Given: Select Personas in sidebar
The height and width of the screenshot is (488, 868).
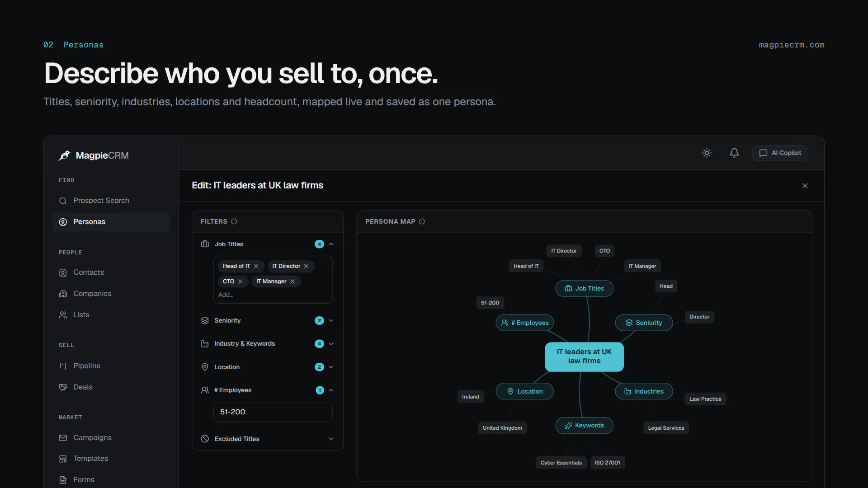Looking at the screenshot, I should point(111,222).
